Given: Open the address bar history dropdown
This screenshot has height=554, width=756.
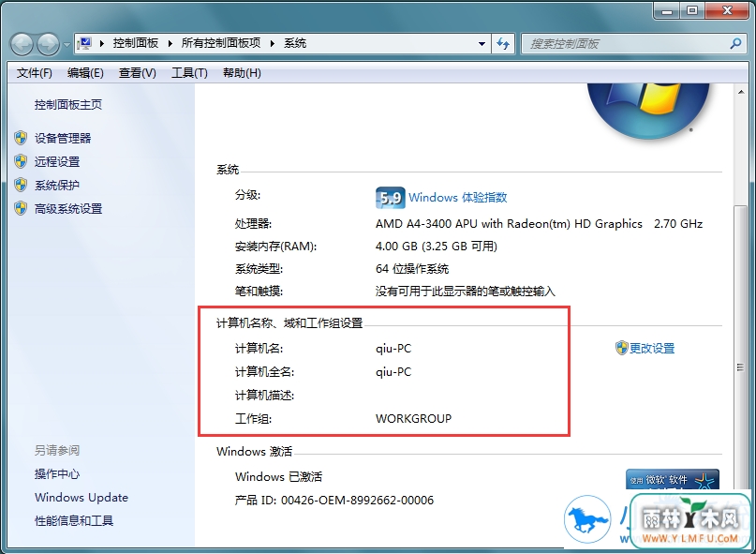Looking at the screenshot, I should click(482, 44).
